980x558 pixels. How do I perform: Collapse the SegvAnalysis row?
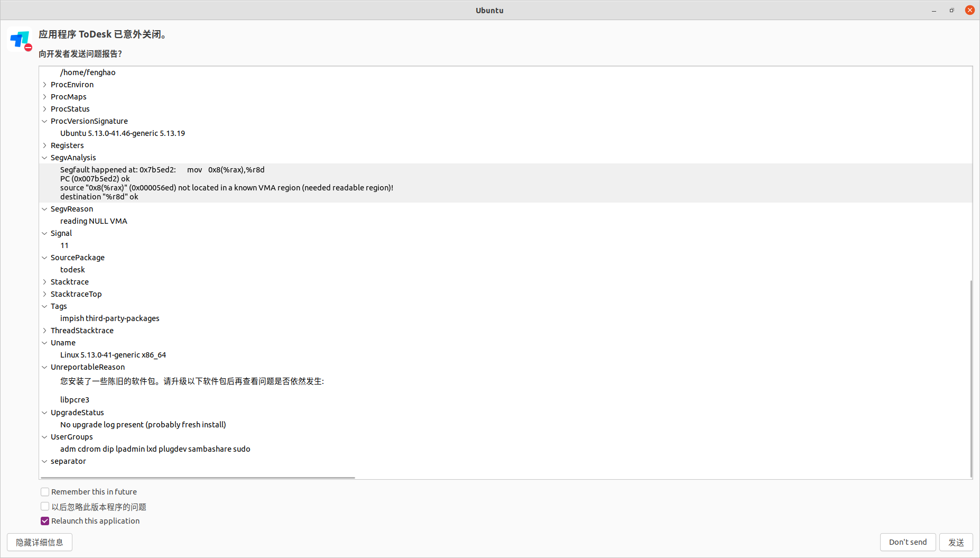(45, 158)
